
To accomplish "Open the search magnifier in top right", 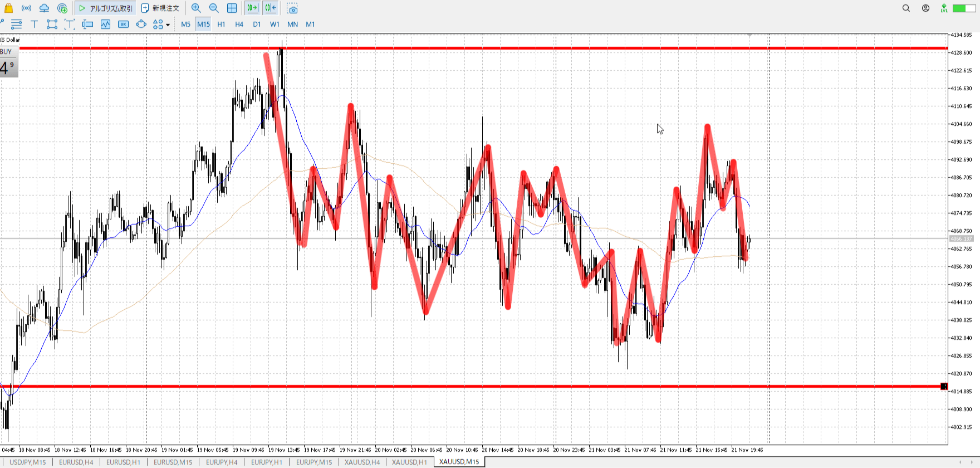I will 906,8.
